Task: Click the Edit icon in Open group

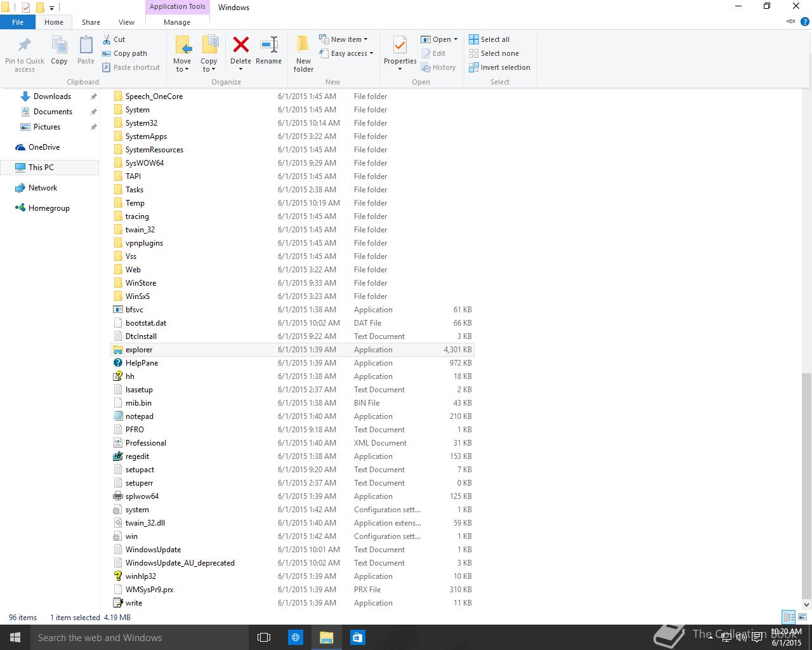Action: [426, 53]
